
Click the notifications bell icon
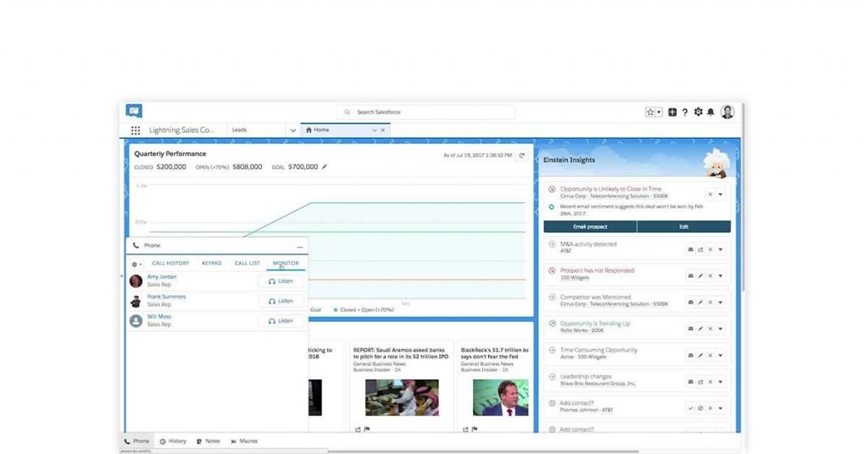click(710, 112)
